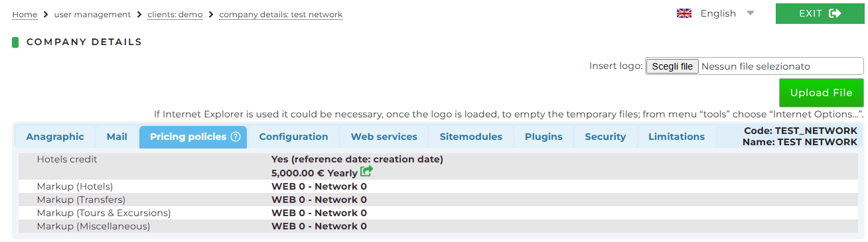The image size is (868, 242).
Task: Open the clients: demo breadcrumb link
Action: [175, 15]
